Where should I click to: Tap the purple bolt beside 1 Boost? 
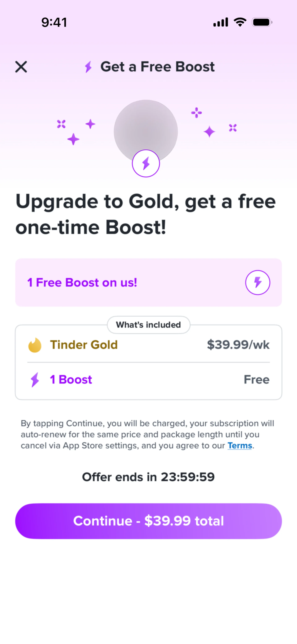(35, 380)
